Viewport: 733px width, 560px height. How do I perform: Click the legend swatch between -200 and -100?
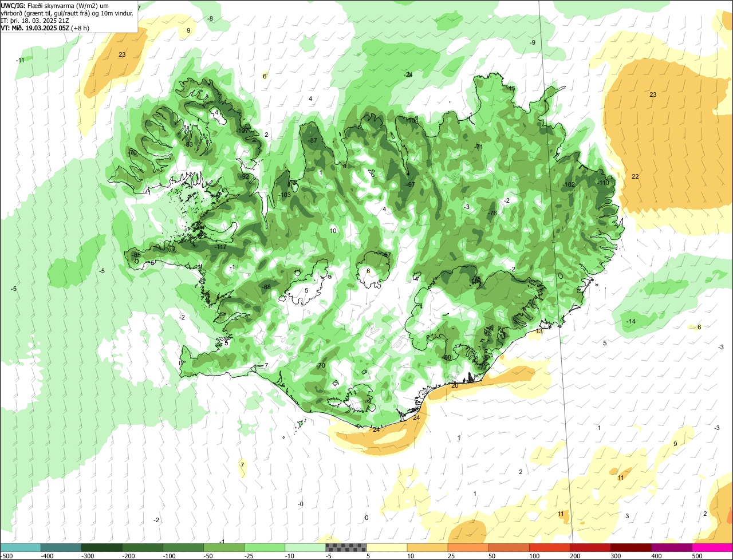[143, 547]
